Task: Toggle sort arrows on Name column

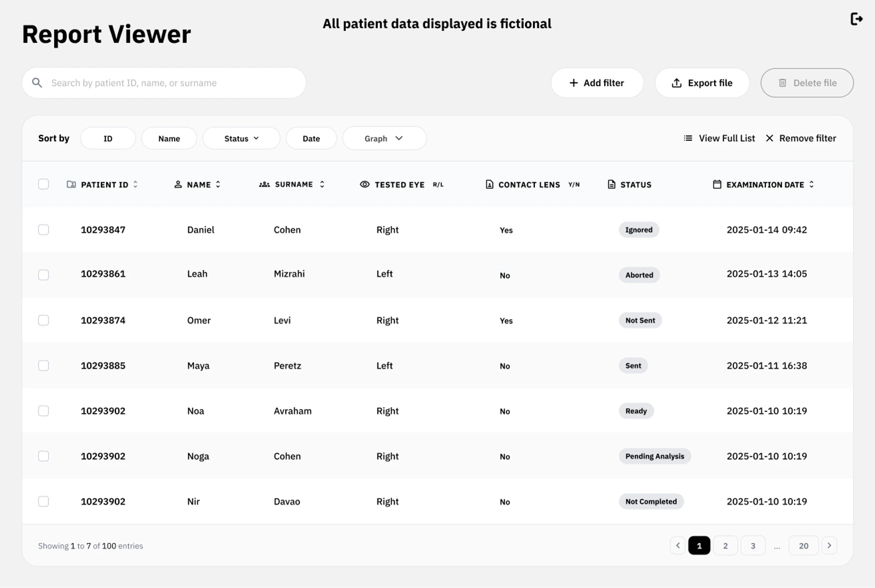Action: [218, 184]
